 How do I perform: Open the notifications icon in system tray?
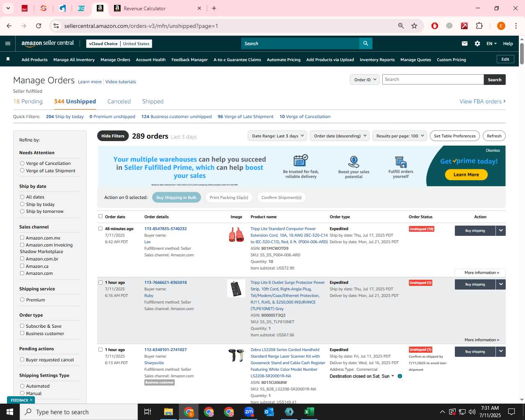pyautogui.click(x=511, y=412)
